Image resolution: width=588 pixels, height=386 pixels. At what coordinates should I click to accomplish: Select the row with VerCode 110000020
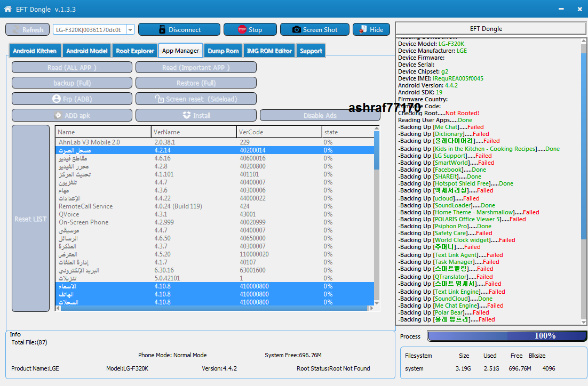pos(214,254)
